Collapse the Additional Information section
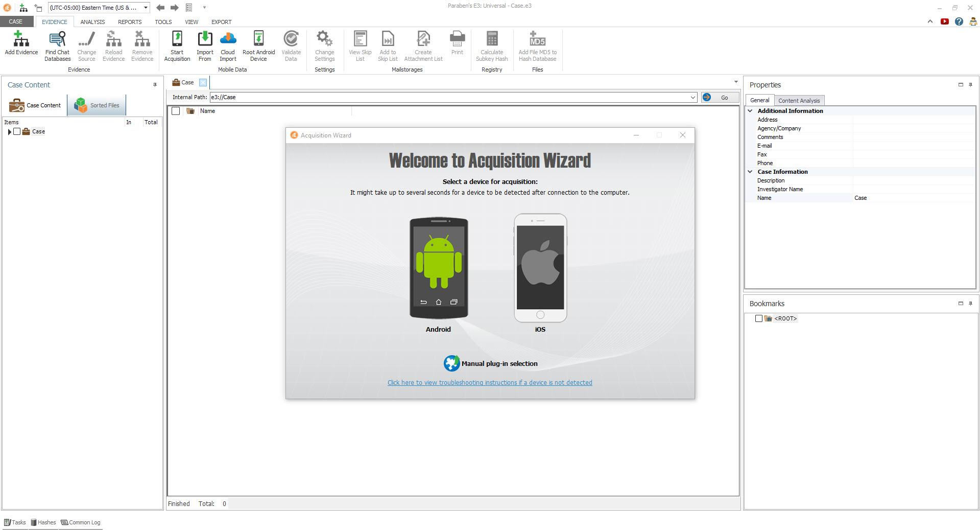The image size is (980, 530). point(750,111)
